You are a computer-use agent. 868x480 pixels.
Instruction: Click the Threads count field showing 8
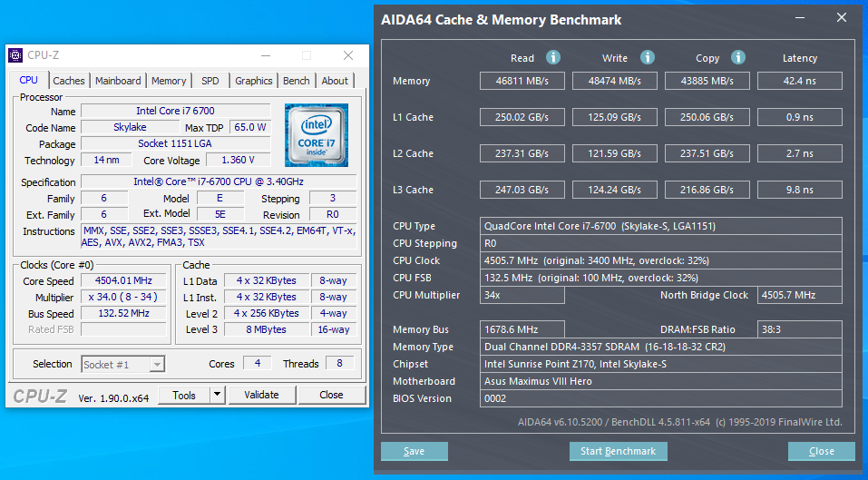[x=339, y=363]
